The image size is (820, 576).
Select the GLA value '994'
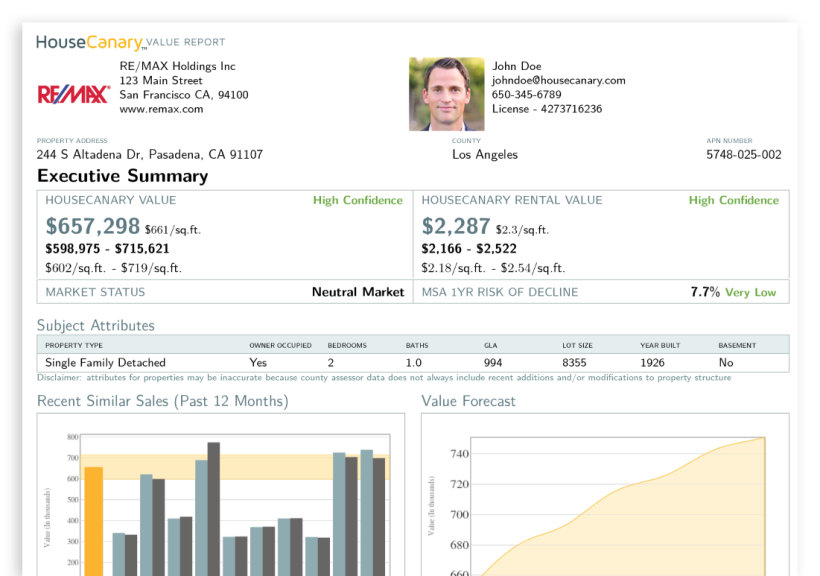(x=493, y=363)
